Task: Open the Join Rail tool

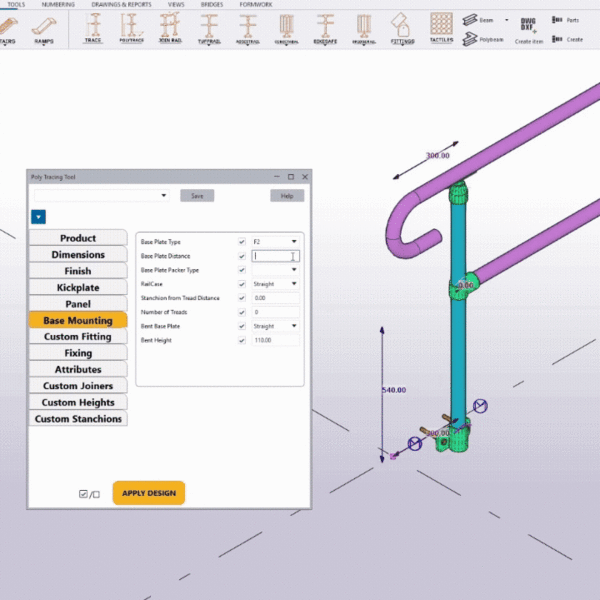Action: coord(170,28)
